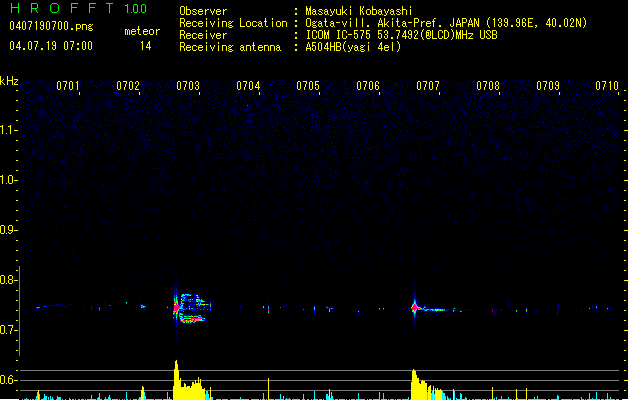Click the 0.6 kHz frequency axis label

(x=8, y=380)
